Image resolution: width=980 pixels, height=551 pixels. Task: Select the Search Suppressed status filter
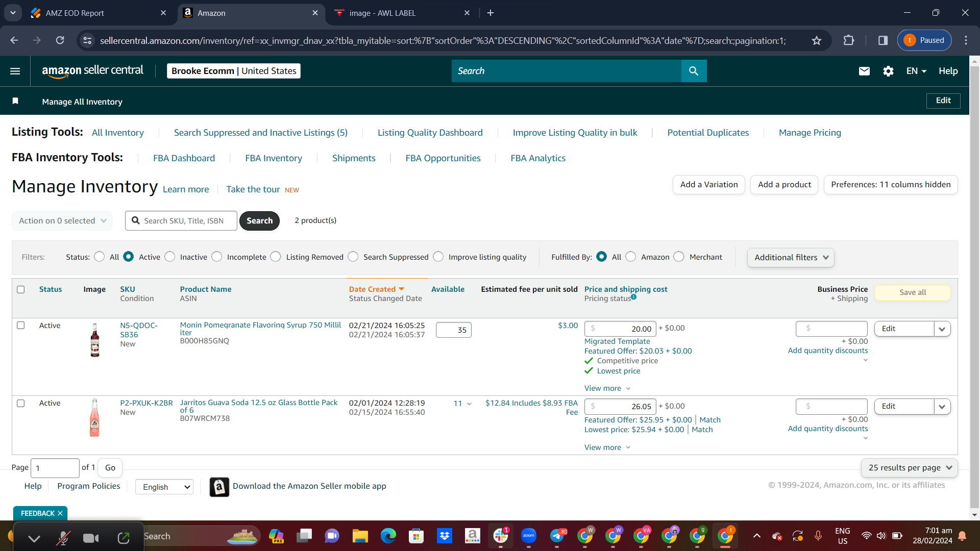tap(353, 257)
